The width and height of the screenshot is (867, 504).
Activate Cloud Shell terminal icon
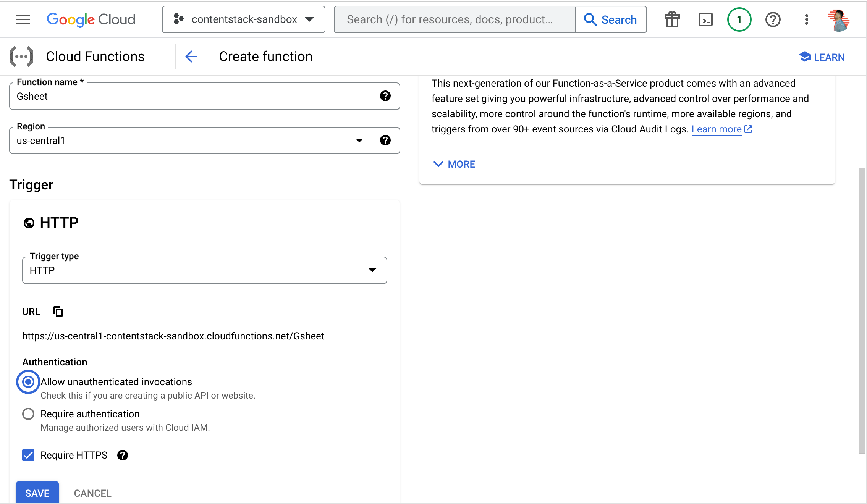705,19
